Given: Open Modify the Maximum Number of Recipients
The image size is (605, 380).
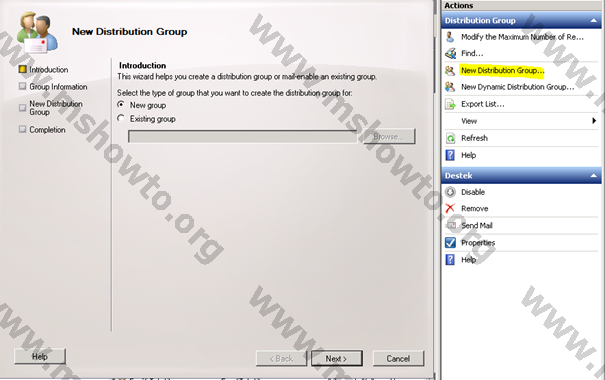Looking at the screenshot, I should (x=522, y=37).
